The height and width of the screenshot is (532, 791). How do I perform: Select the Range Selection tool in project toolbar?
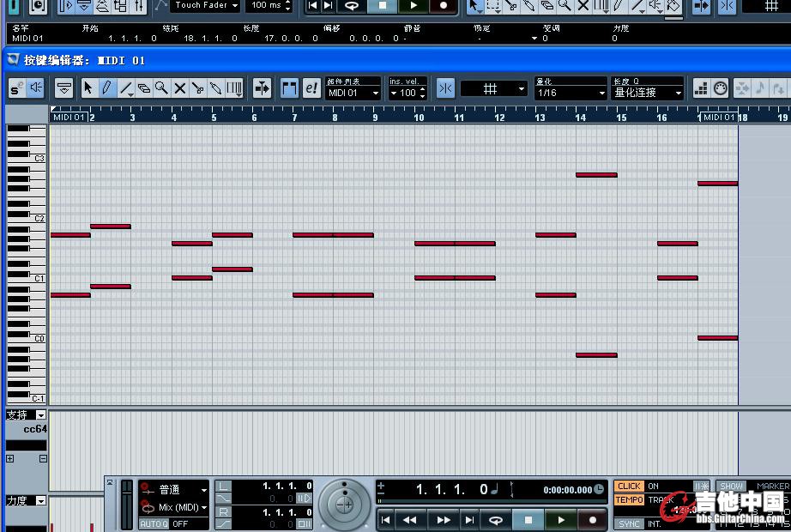pos(492,5)
